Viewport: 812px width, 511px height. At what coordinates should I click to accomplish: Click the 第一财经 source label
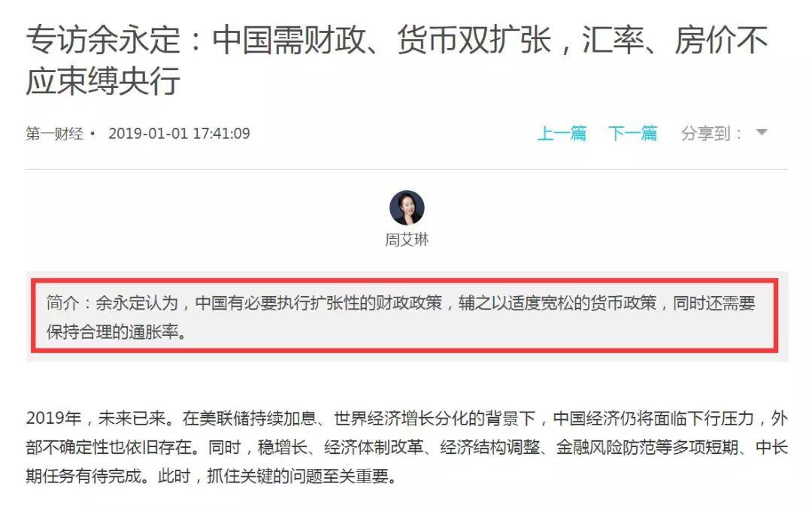coord(55,134)
